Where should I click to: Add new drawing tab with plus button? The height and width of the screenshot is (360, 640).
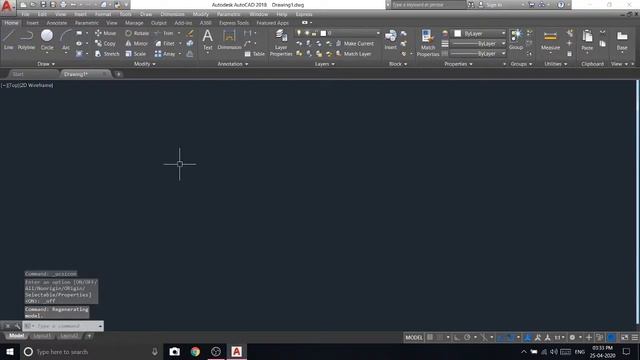tap(118, 74)
